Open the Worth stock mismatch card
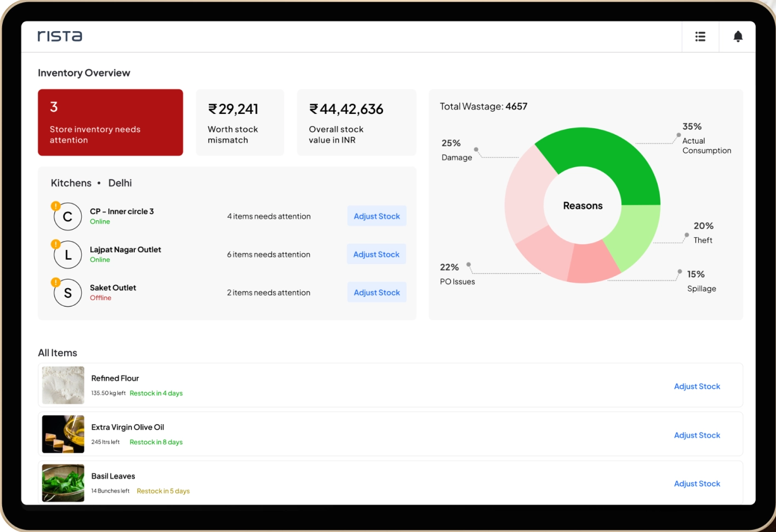 (x=239, y=122)
